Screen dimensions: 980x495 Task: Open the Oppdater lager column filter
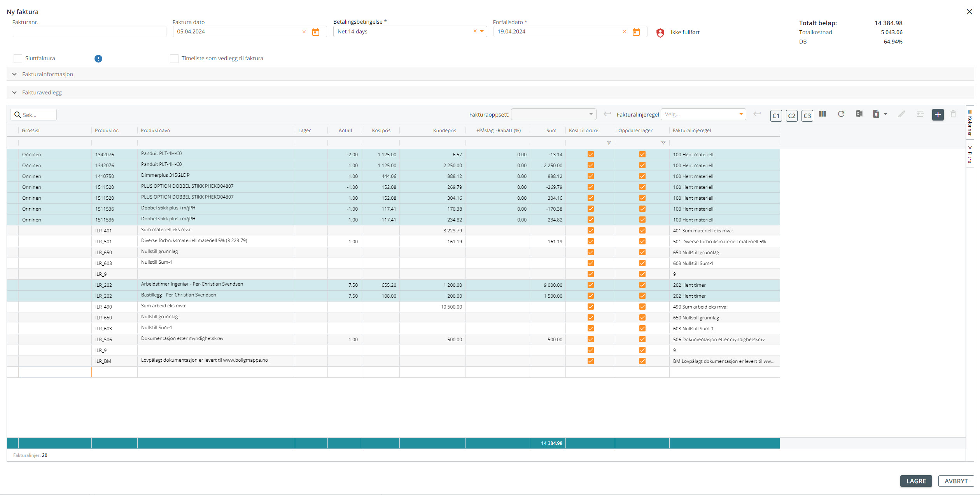[663, 143]
